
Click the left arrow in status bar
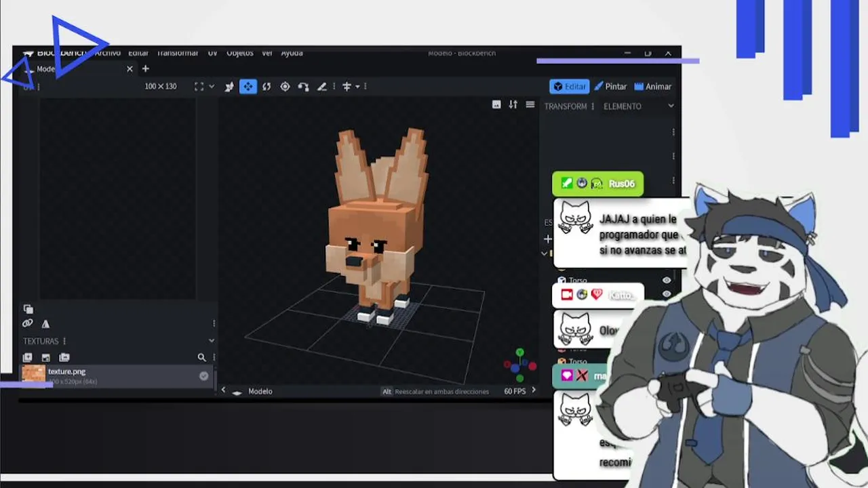223,390
